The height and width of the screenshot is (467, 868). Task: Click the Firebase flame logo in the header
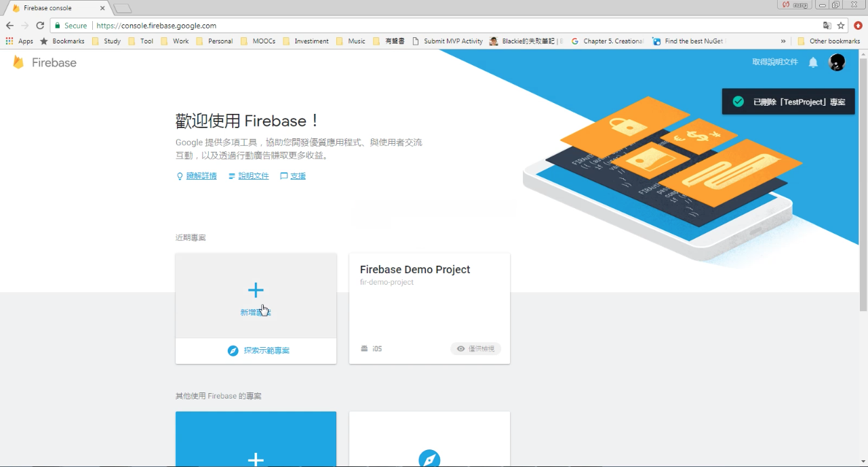18,62
